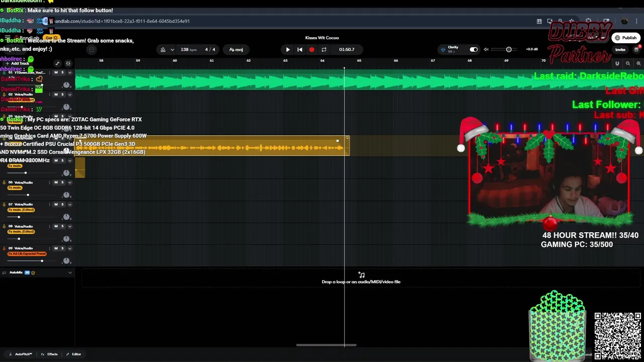Open the Editor tab
This screenshot has height=362, width=644.
[x=73, y=354]
